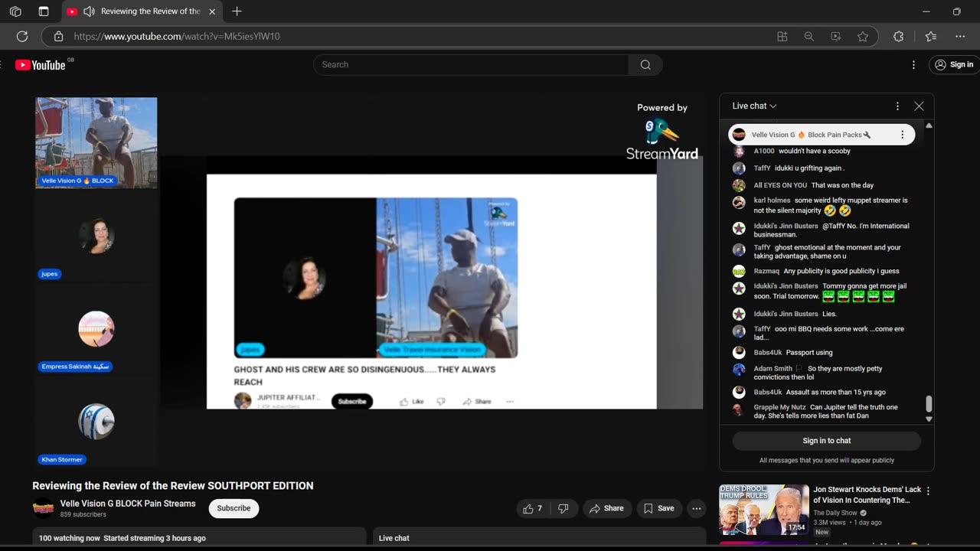
Task: Open Live chat section below video
Action: tap(539, 538)
